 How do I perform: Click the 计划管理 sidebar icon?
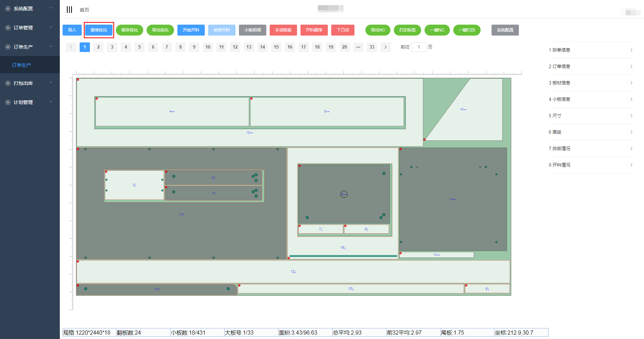point(8,102)
